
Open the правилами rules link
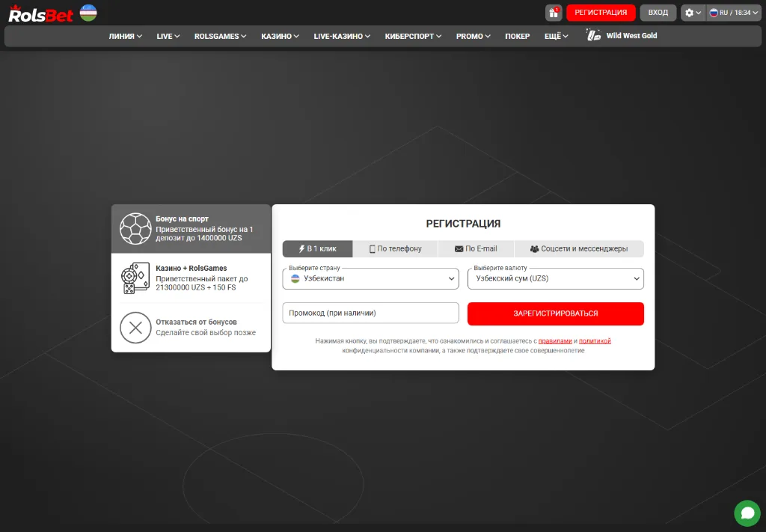click(555, 341)
